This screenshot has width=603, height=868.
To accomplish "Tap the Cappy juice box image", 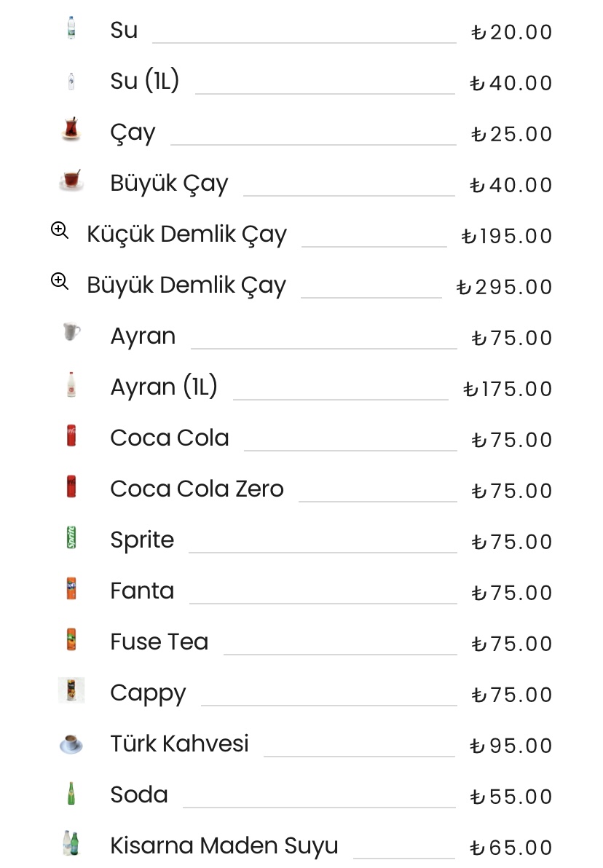I will click(x=71, y=690).
